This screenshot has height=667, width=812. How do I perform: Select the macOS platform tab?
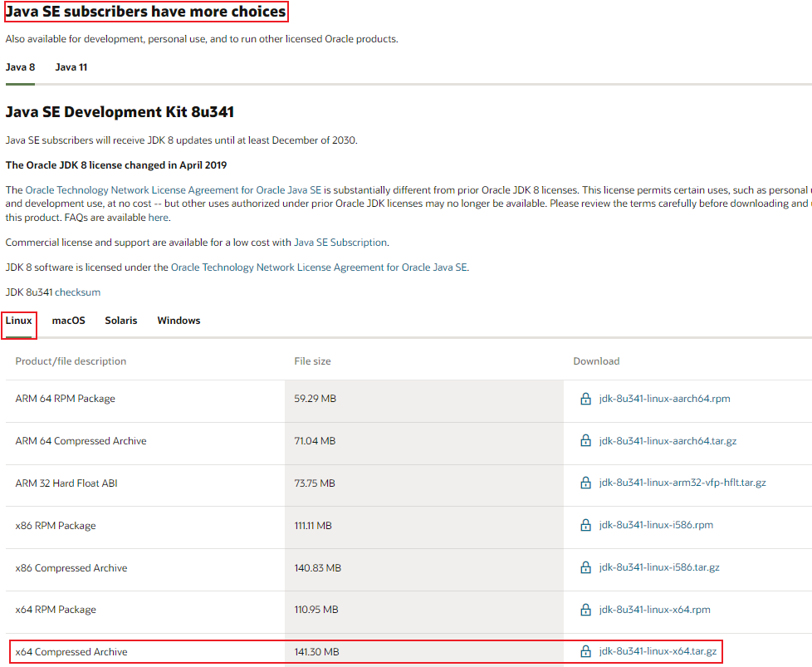(68, 321)
